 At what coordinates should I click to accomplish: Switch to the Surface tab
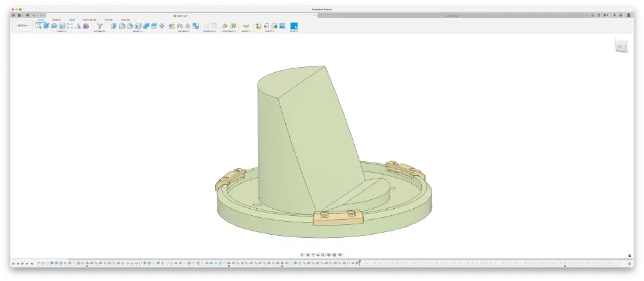point(57,20)
